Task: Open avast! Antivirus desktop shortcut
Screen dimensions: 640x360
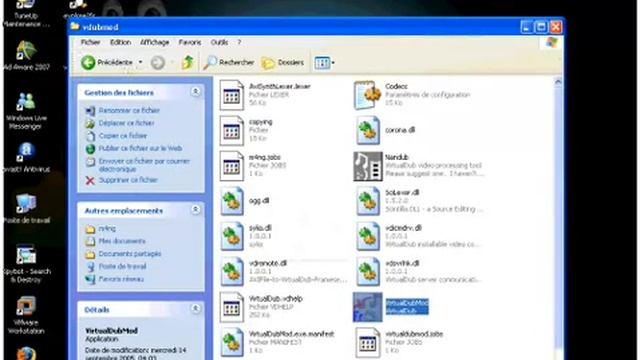Action: 26,158
